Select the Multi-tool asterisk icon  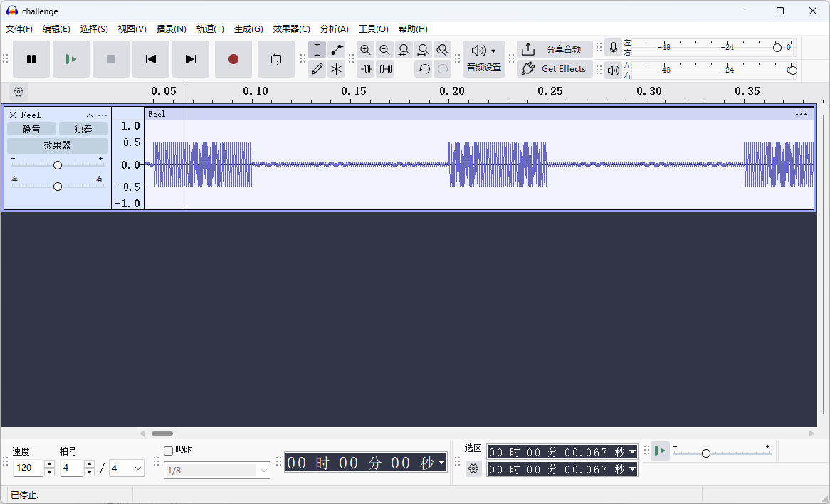(337, 69)
